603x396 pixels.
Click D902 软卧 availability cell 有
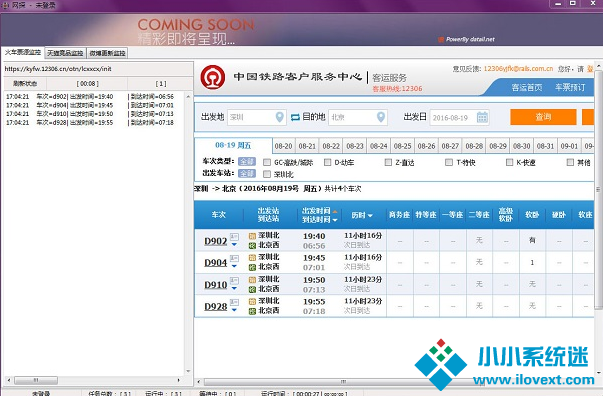point(532,240)
